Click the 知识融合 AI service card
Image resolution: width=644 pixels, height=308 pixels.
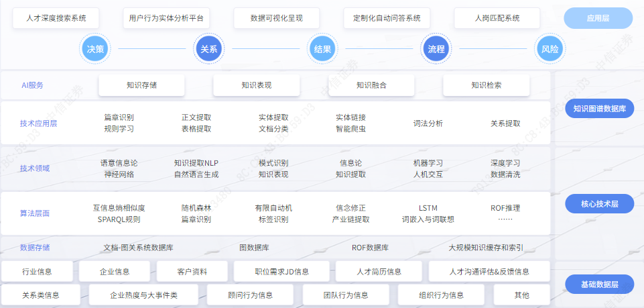371,85
